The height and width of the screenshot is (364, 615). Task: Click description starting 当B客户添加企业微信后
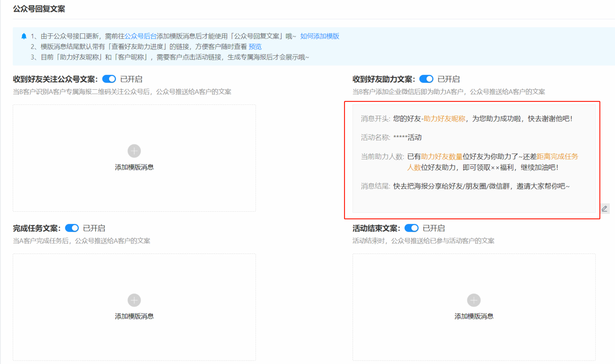point(449,91)
